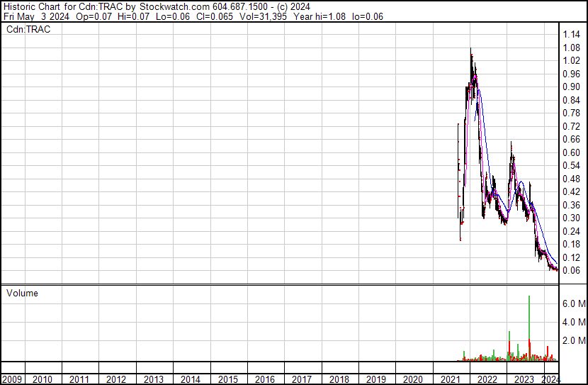Viewport: 588px width, 385px height.
Task: Select the 2024 year label
Action: [551, 379]
